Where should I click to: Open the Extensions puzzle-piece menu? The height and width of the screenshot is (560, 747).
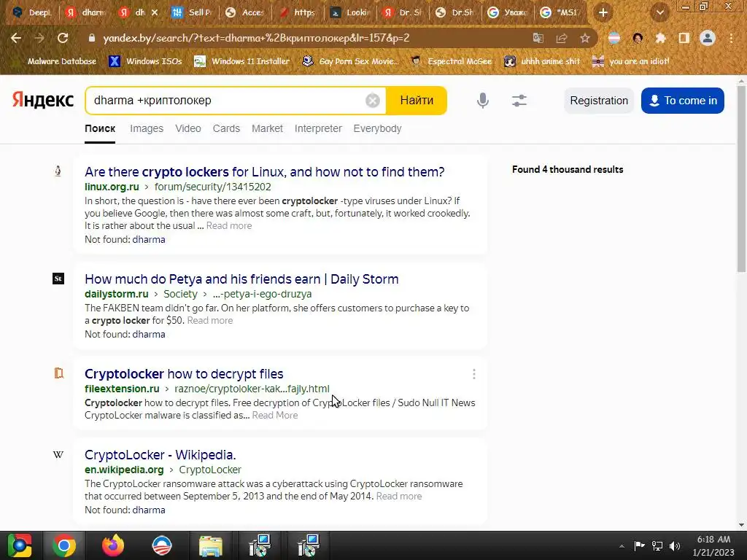pos(660,38)
